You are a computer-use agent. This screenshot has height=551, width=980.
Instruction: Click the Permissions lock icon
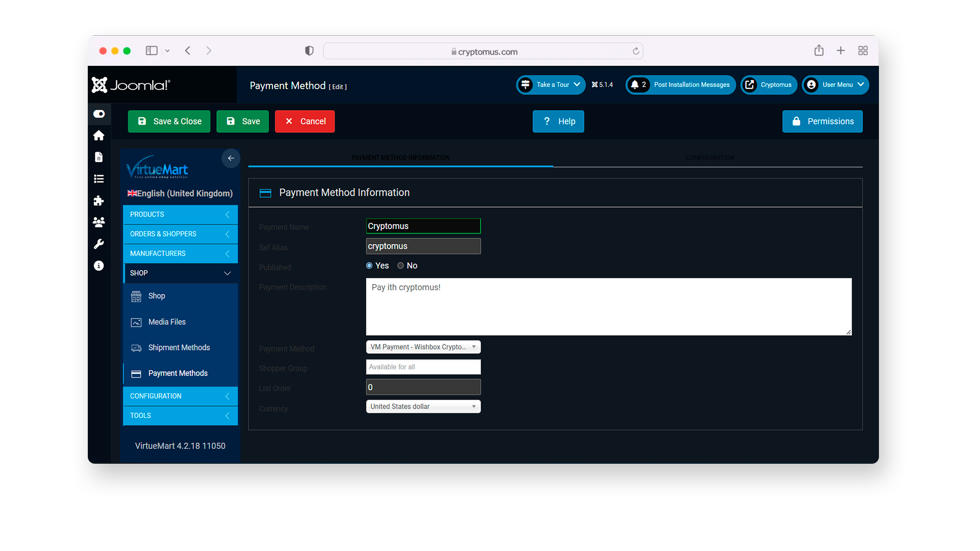click(x=798, y=121)
